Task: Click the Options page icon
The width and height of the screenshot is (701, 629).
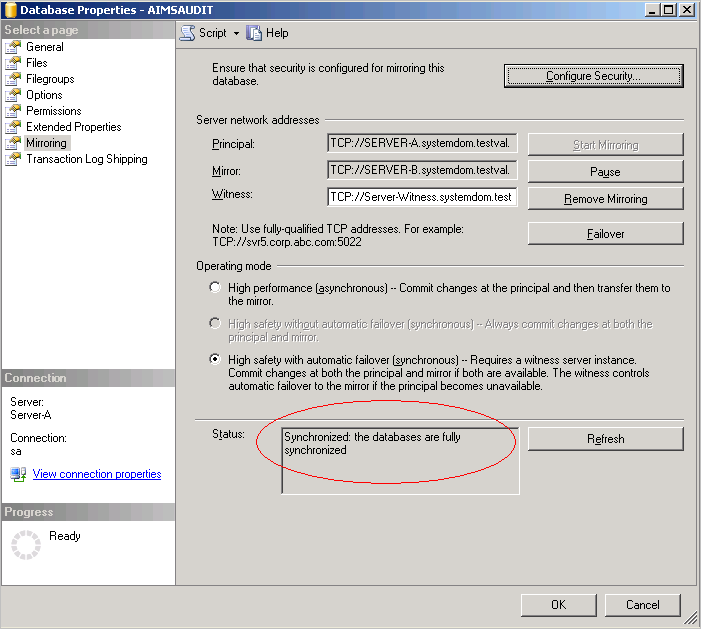Action: click(13, 95)
